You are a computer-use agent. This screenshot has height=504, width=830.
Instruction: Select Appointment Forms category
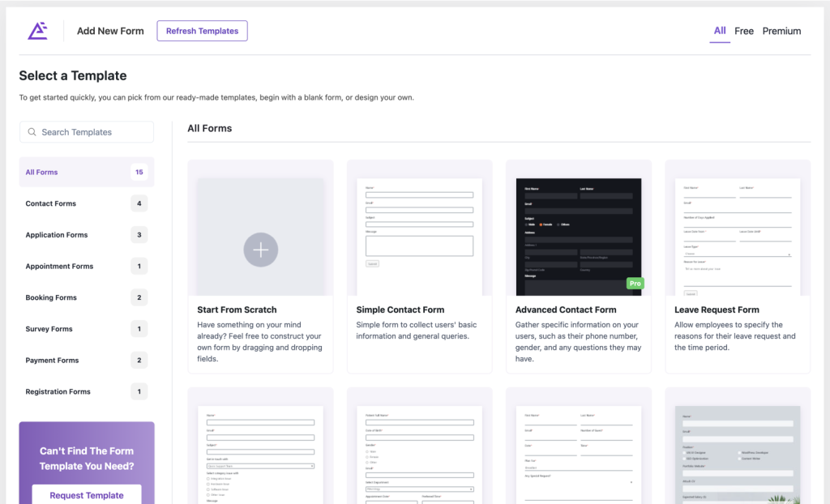[87, 266]
